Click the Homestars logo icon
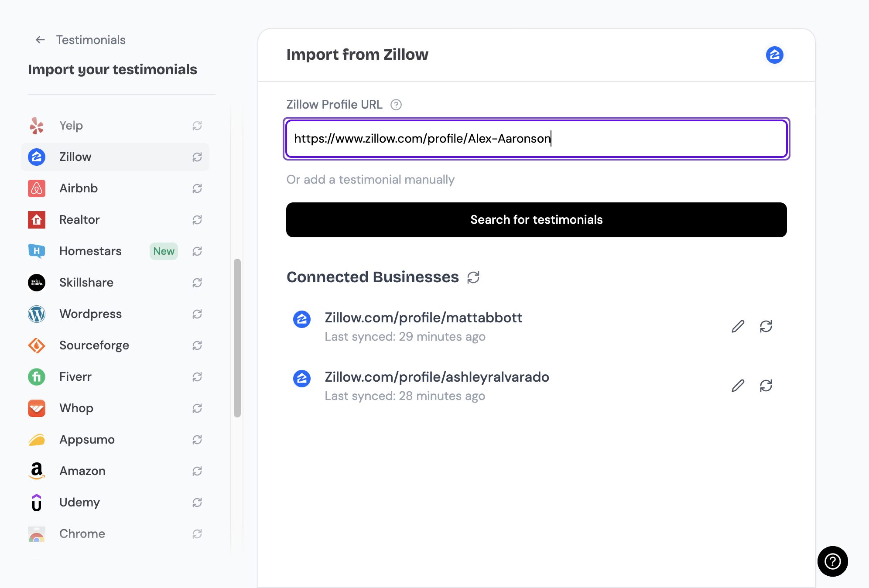 37,251
